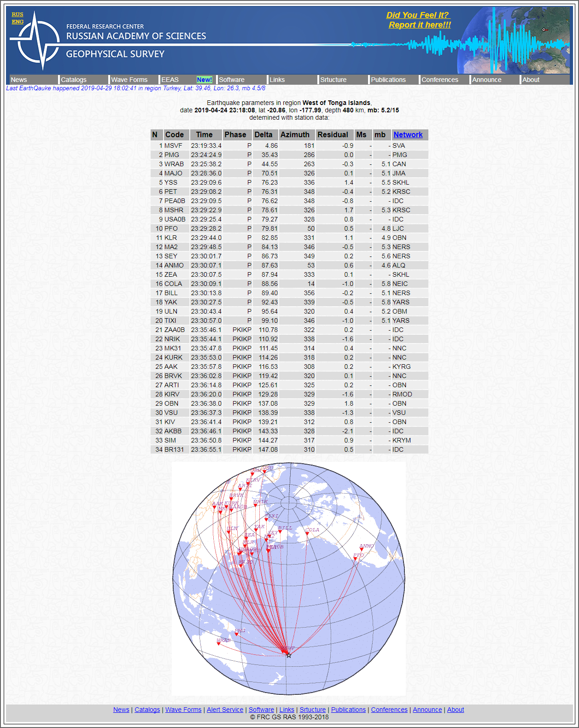
Task: Open the footer Wave Forms link
Action: click(x=183, y=710)
